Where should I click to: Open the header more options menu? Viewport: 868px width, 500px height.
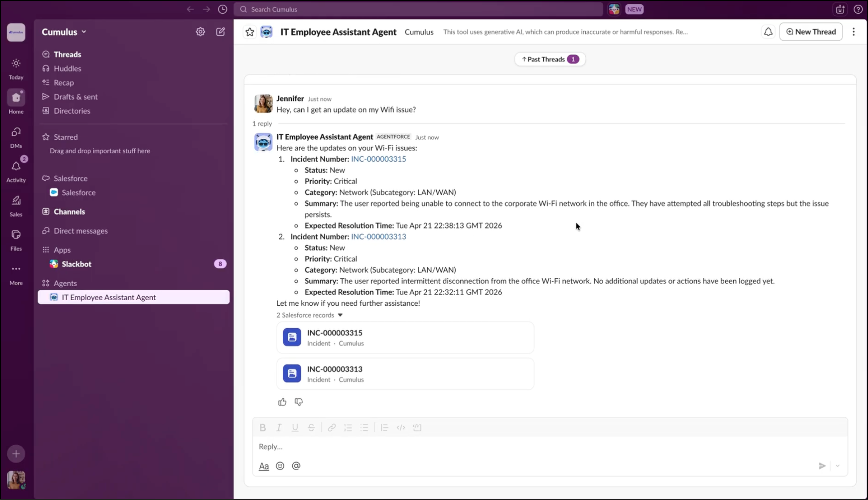click(x=854, y=32)
